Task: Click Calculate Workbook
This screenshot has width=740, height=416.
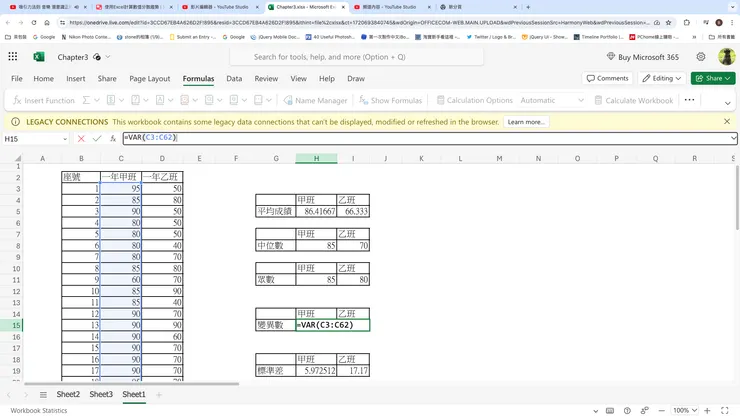Action: point(634,100)
